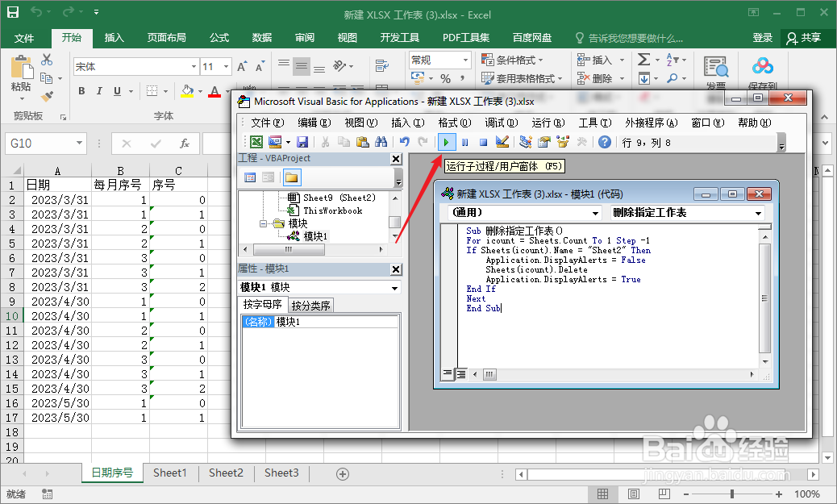Click the 共享 share button
Image resolution: width=837 pixels, height=504 pixels.
point(803,38)
